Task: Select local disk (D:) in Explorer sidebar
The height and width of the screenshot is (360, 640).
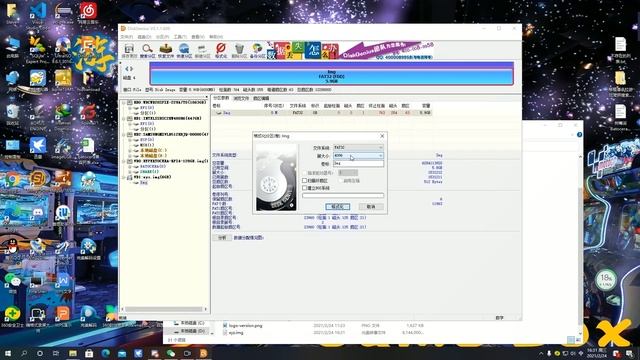Action: [193, 331]
